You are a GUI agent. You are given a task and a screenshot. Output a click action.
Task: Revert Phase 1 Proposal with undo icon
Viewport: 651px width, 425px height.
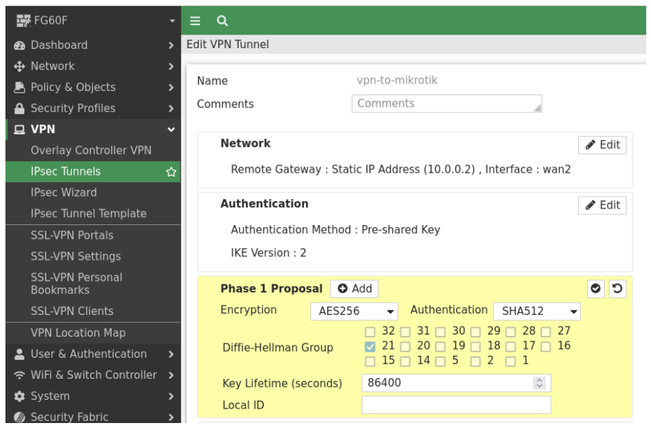point(617,289)
